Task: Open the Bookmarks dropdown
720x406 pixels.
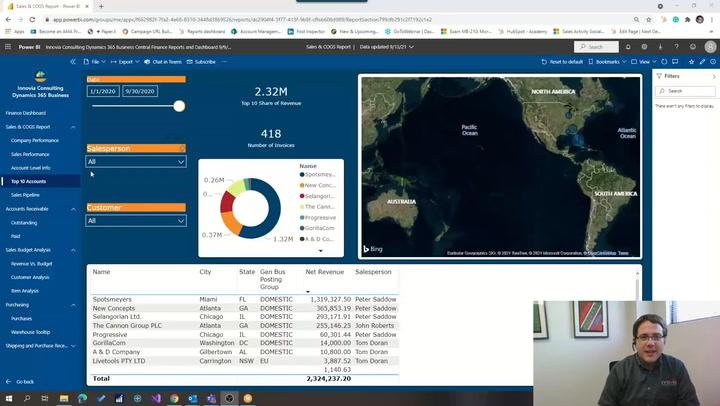Action: click(607, 62)
